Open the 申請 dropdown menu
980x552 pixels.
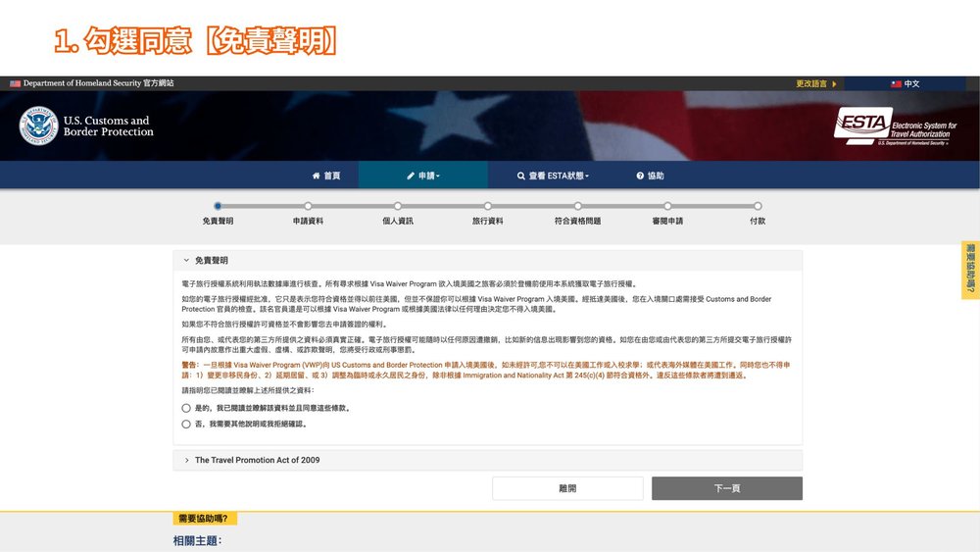tap(423, 176)
